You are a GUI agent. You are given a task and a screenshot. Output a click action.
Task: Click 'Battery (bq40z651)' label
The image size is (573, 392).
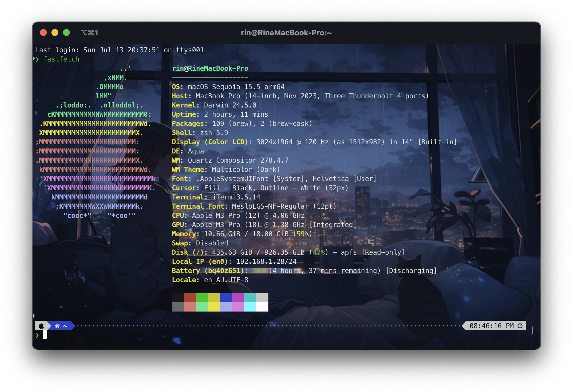click(208, 271)
